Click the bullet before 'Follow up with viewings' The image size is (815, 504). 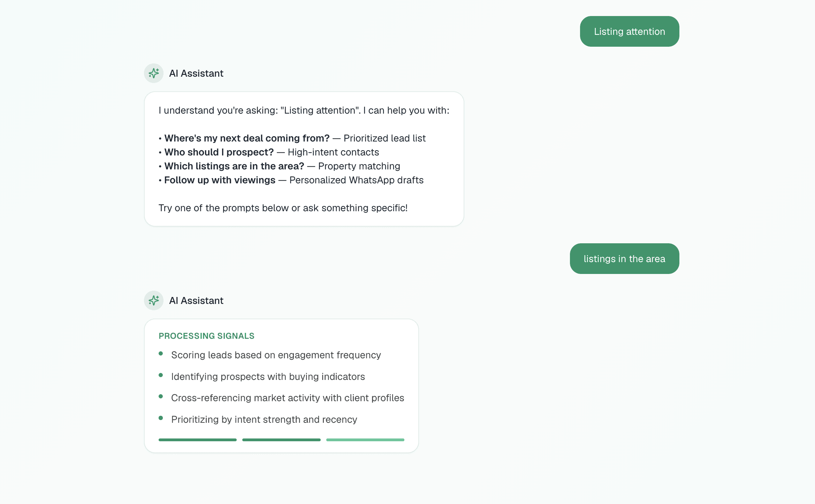click(x=160, y=181)
